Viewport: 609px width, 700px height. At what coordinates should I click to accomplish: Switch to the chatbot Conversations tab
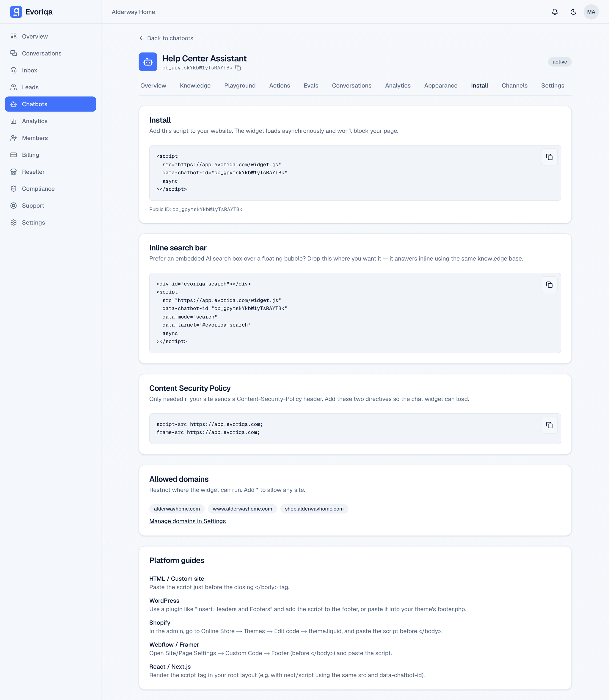(352, 86)
